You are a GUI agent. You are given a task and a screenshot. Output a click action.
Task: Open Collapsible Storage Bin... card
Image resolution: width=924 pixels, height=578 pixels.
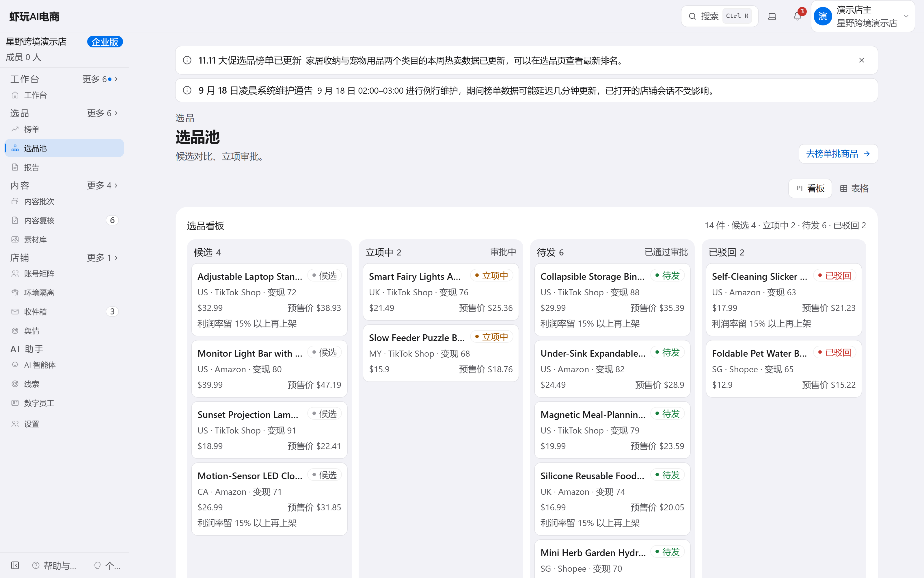pyautogui.click(x=612, y=300)
